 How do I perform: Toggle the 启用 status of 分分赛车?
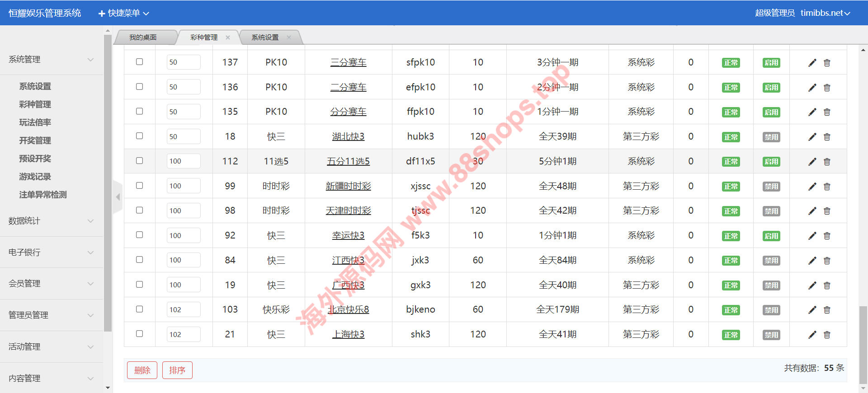[x=771, y=112]
